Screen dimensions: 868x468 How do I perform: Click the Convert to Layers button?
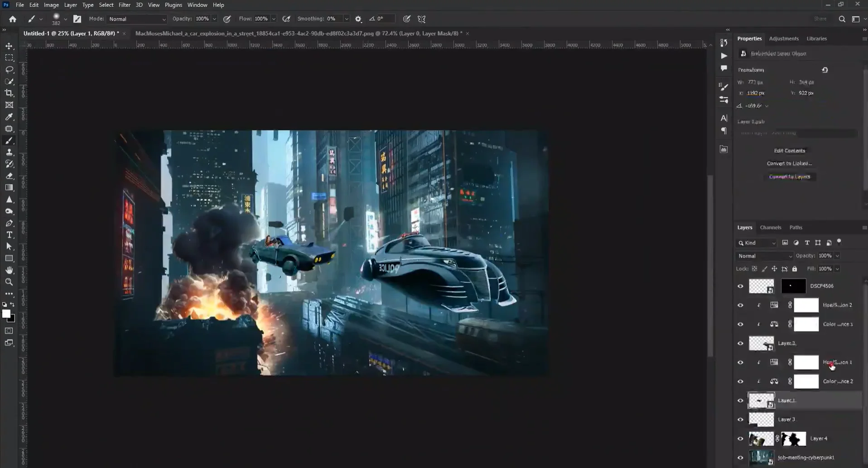(790, 177)
